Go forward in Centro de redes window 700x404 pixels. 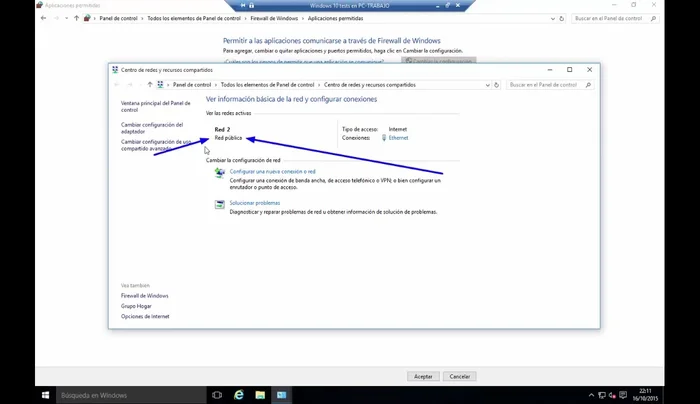[x=130, y=85]
